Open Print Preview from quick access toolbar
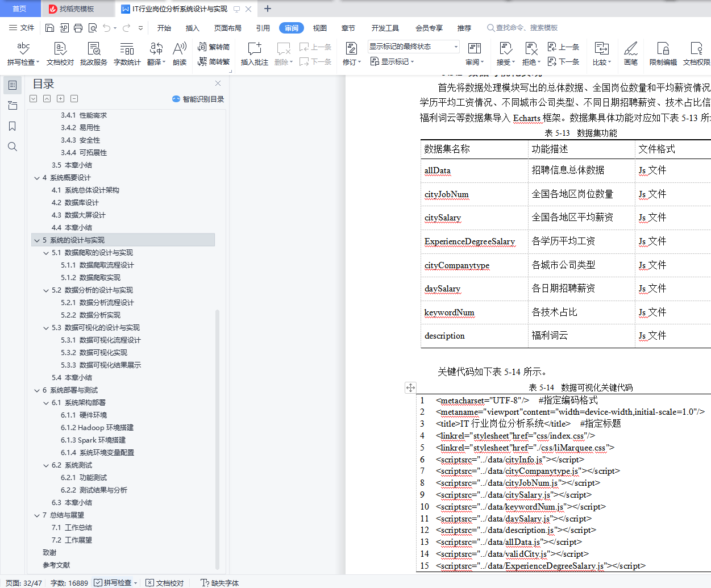The height and width of the screenshot is (588, 711). pos(92,28)
